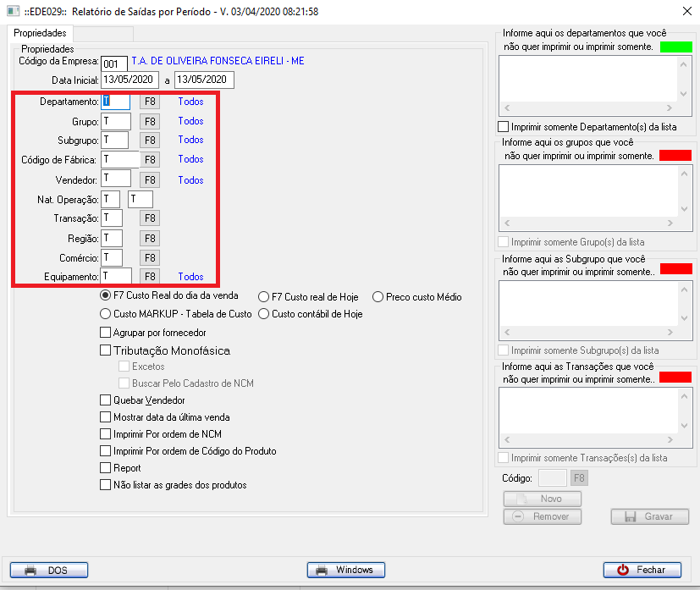
Task: Open the Propriedades tab
Action: click(40, 33)
